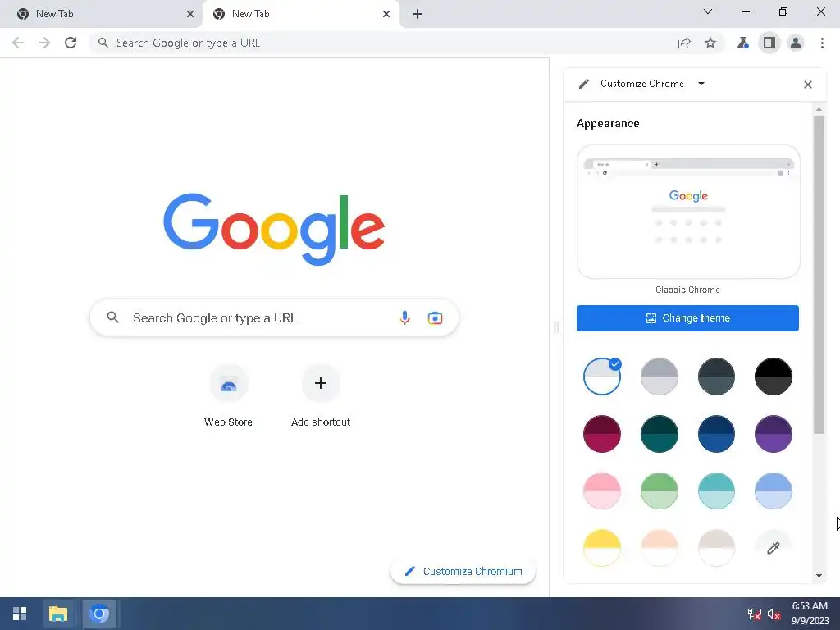Switch to the first New Tab
The width and height of the screenshot is (840, 630).
(x=101, y=14)
